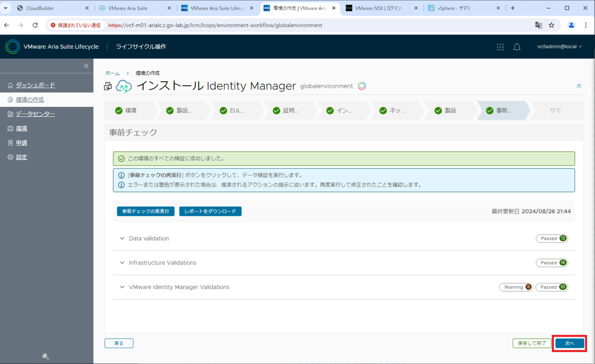
Task: Close the CloudBuilder browser tab
Action: (x=87, y=8)
